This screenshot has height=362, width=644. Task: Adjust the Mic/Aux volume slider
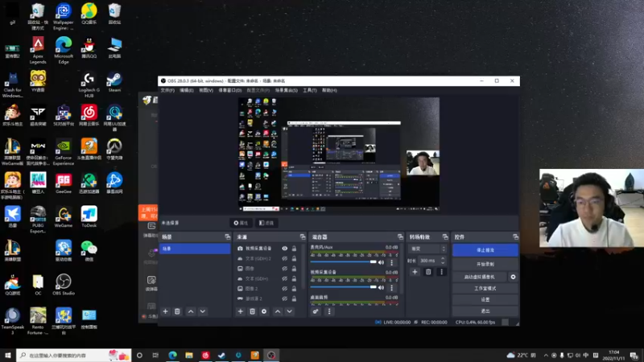click(344, 262)
